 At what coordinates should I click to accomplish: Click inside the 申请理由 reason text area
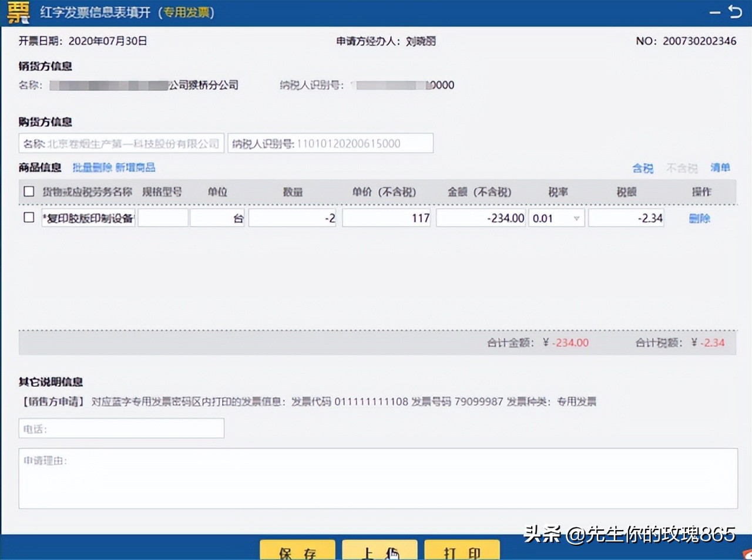(376, 478)
